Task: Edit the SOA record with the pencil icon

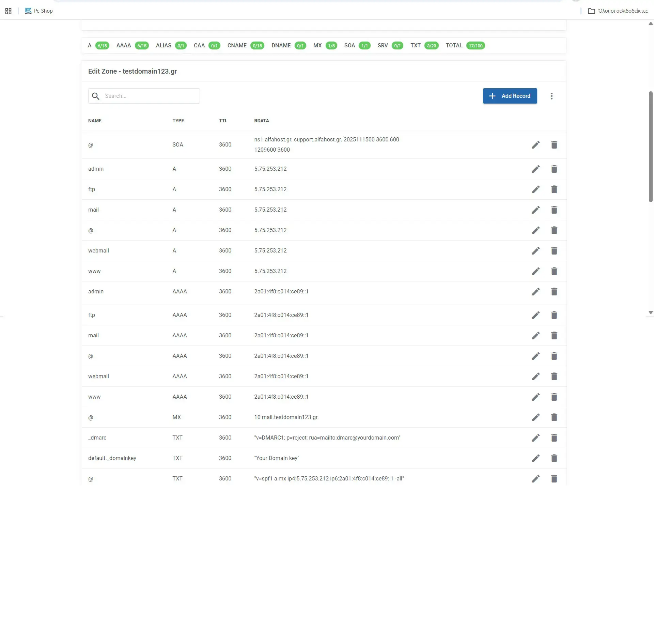Action: pos(536,145)
